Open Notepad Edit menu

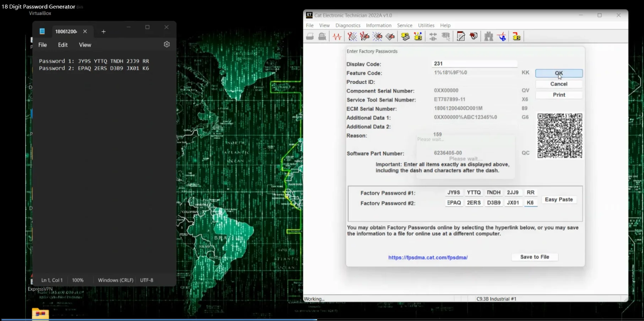[x=63, y=45]
